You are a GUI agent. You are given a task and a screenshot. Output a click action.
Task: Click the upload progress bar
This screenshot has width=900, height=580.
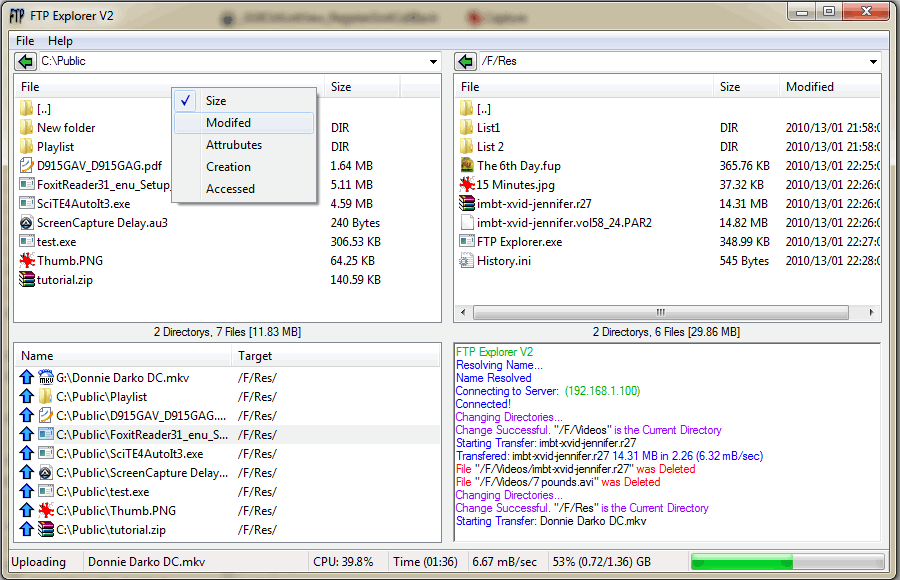coord(788,562)
